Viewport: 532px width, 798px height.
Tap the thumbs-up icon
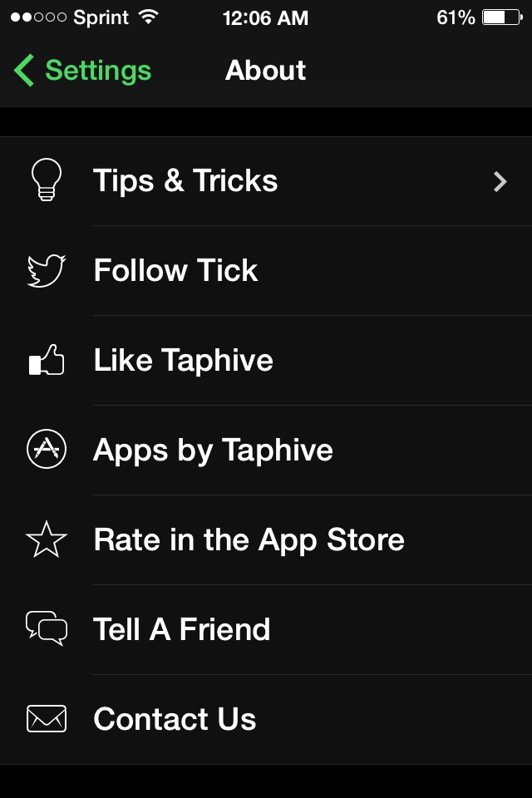pyautogui.click(x=47, y=361)
